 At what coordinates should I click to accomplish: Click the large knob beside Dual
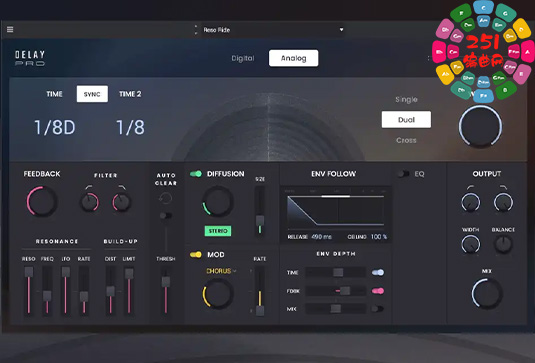480,126
